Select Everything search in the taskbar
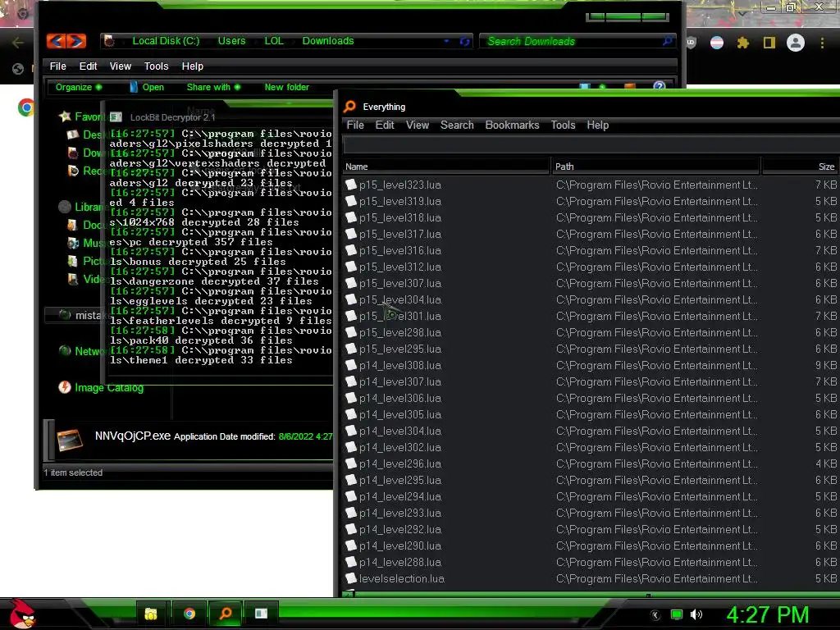Screen dimensions: 840x630 click(x=226, y=614)
